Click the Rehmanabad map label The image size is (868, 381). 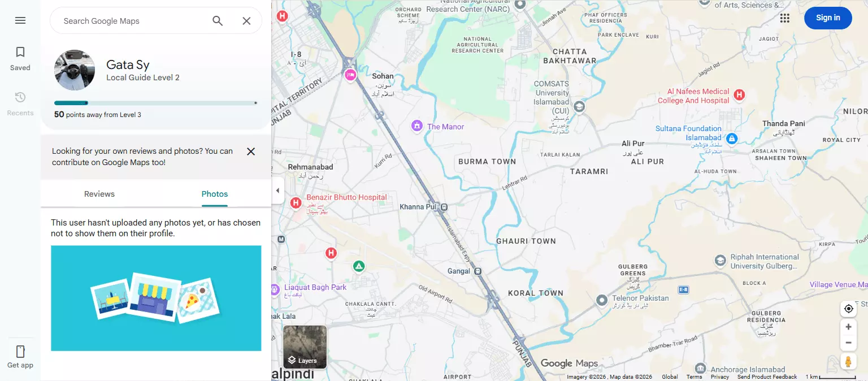(310, 167)
